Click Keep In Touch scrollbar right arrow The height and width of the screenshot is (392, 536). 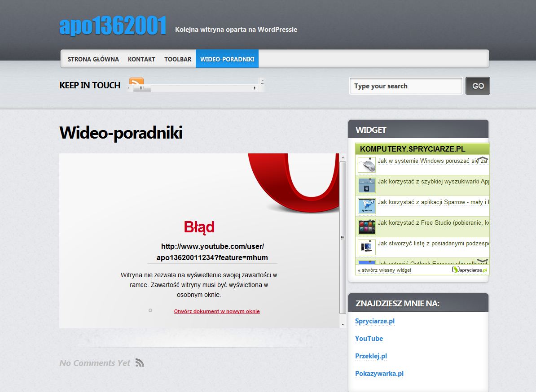click(255, 88)
